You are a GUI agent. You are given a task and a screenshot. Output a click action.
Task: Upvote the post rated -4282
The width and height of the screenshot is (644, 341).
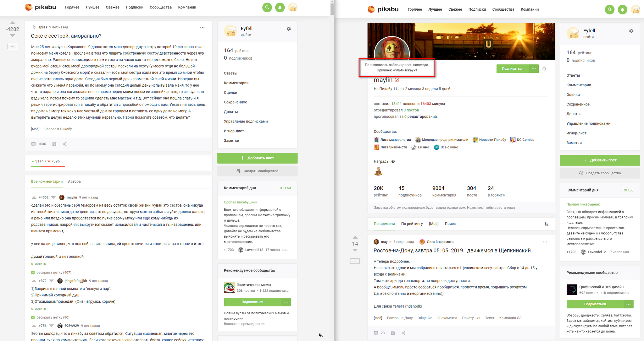[13, 23]
